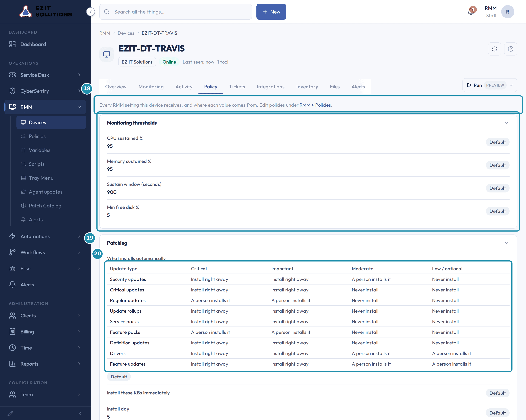Open the Inventory tab
The height and width of the screenshot is (420, 526).
click(307, 87)
